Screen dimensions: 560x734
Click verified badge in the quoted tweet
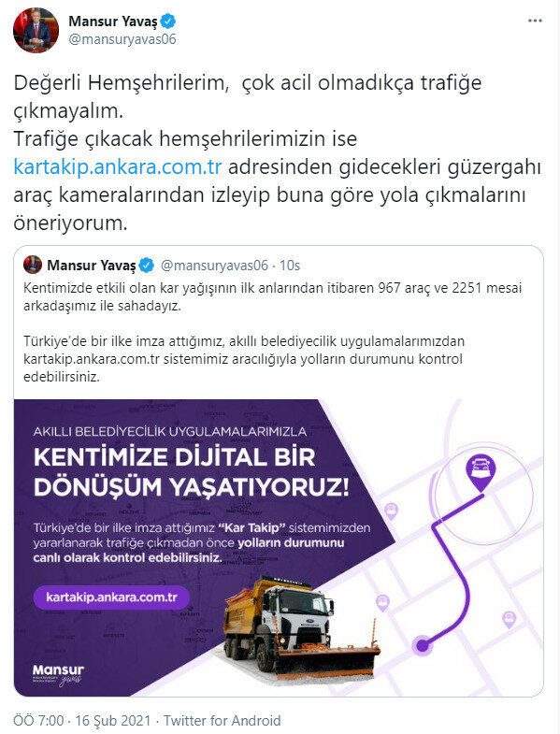(147, 266)
